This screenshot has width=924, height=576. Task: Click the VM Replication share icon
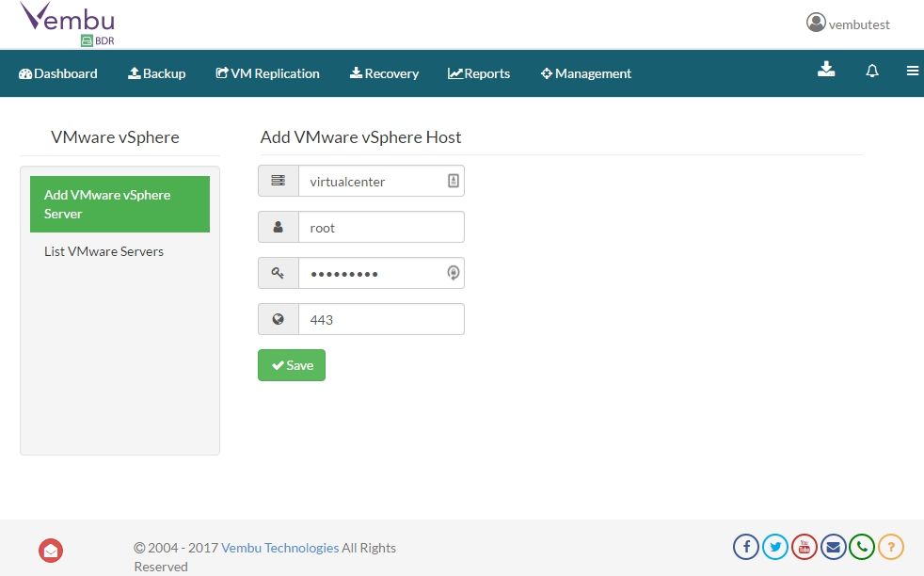(x=222, y=72)
